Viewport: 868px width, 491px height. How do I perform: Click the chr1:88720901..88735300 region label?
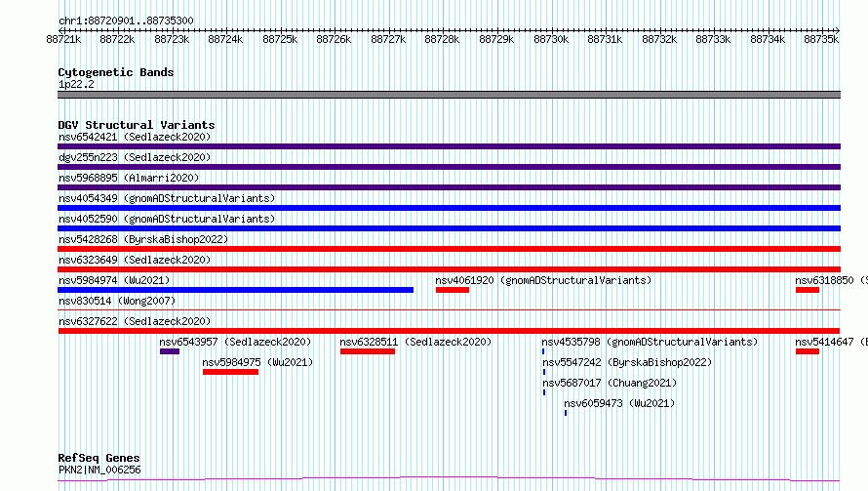click(126, 20)
